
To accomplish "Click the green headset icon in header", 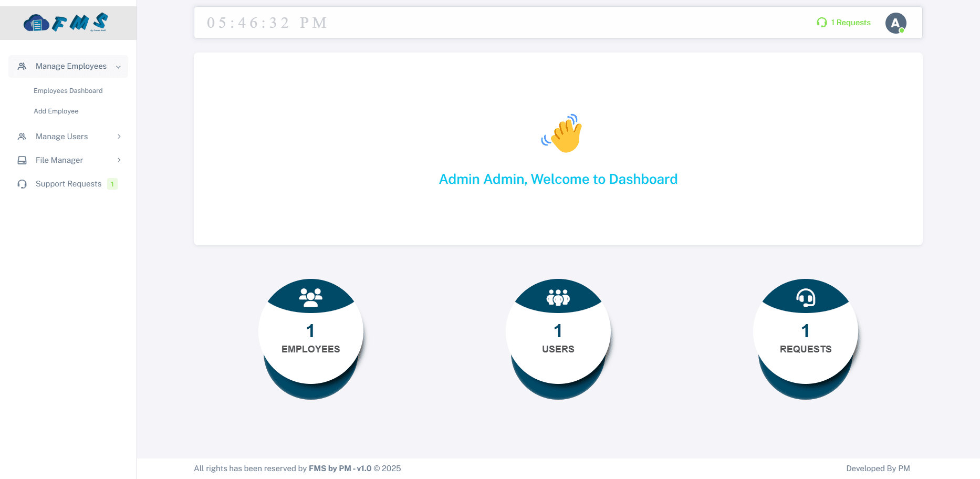I will click(821, 23).
